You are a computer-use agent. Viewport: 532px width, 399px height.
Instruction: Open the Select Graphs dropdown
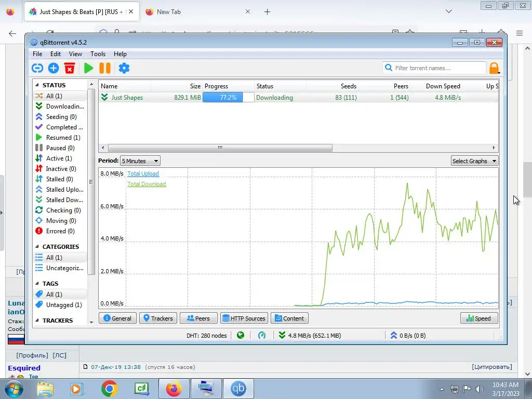coord(475,161)
